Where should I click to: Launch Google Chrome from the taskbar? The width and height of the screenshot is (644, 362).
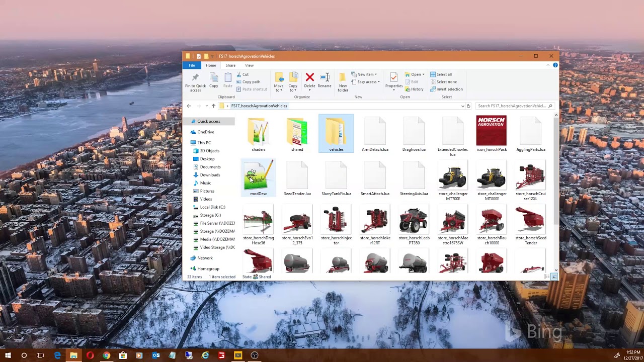(106, 355)
